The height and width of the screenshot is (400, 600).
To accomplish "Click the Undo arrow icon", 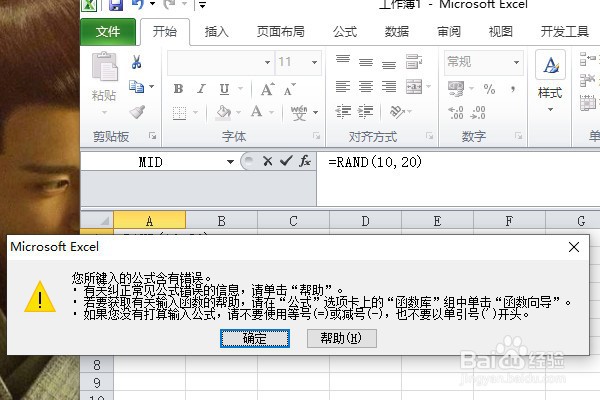I will click(138, 4).
